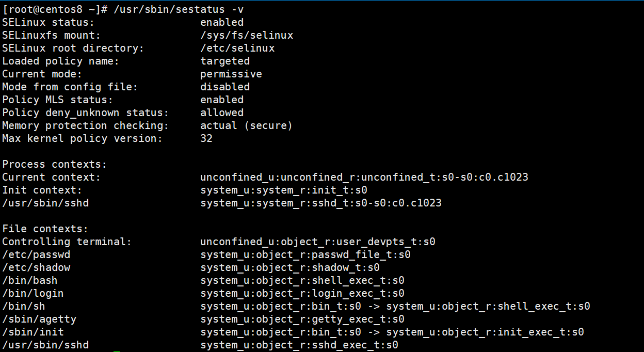The height and width of the screenshot is (352, 644).
Task: Click the init_t Init context value
Action: coord(284,190)
